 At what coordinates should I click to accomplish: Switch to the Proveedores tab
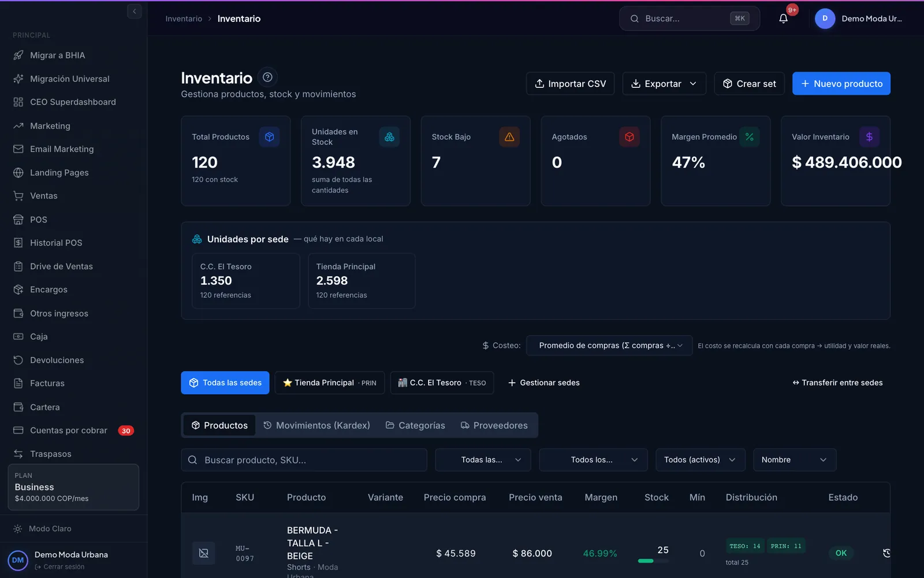(x=494, y=425)
